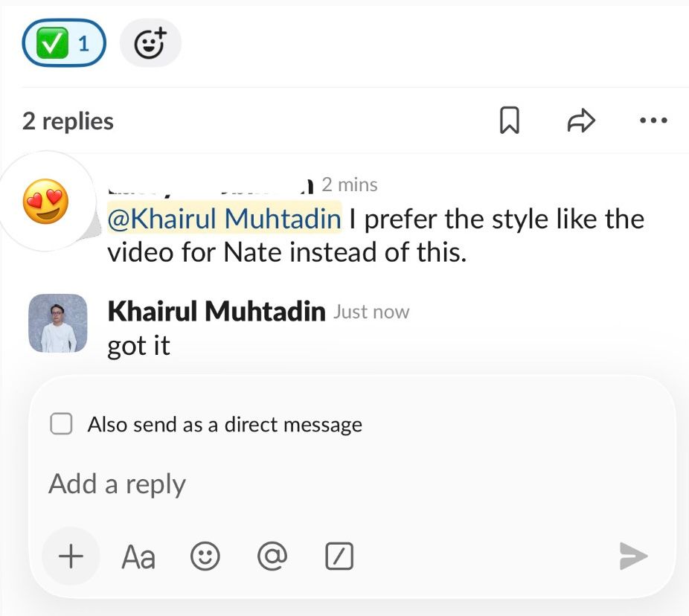Screen dimensions: 689x616
Task: Click the "2 replies" label
Action: (x=68, y=121)
